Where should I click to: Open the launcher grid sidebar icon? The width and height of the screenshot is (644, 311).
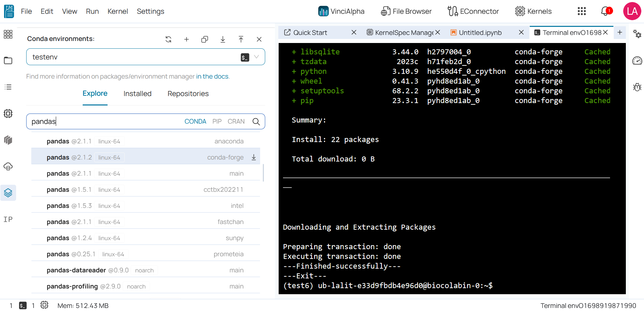[x=8, y=34]
